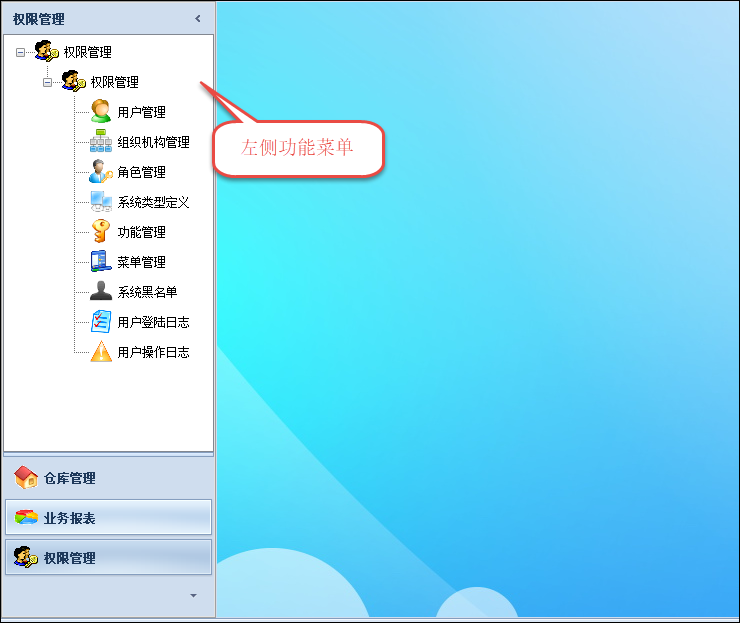This screenshot has height=623, width=740.
Task: Select the 功能管理 tree entry
Action: click(x=141, y=232)
